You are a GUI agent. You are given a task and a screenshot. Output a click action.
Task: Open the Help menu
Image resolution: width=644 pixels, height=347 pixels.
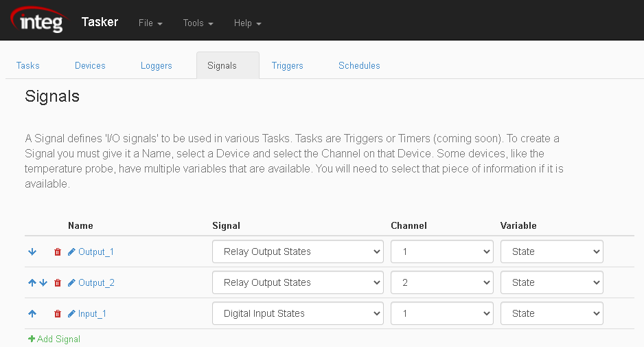pyautogui.click(x=247, y=23)
